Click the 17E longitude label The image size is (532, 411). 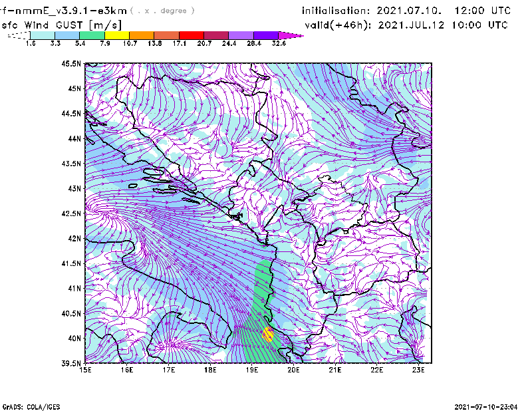point(169,370)
